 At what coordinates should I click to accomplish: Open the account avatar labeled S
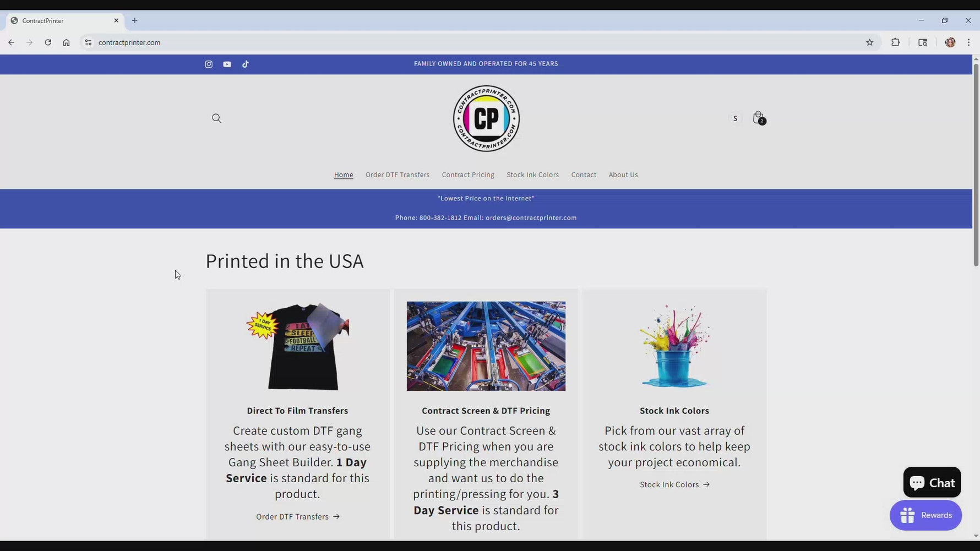tap(735, 118)
